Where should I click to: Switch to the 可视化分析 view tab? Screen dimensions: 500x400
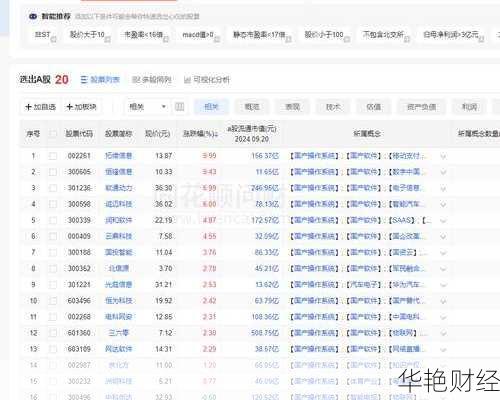[x=207, y=80]
